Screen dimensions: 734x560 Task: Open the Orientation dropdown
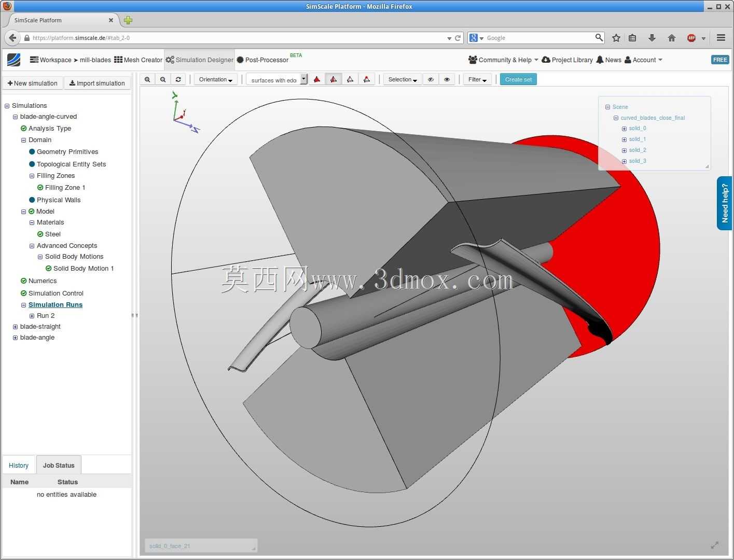pyautogui.click(x=216, y=79)
